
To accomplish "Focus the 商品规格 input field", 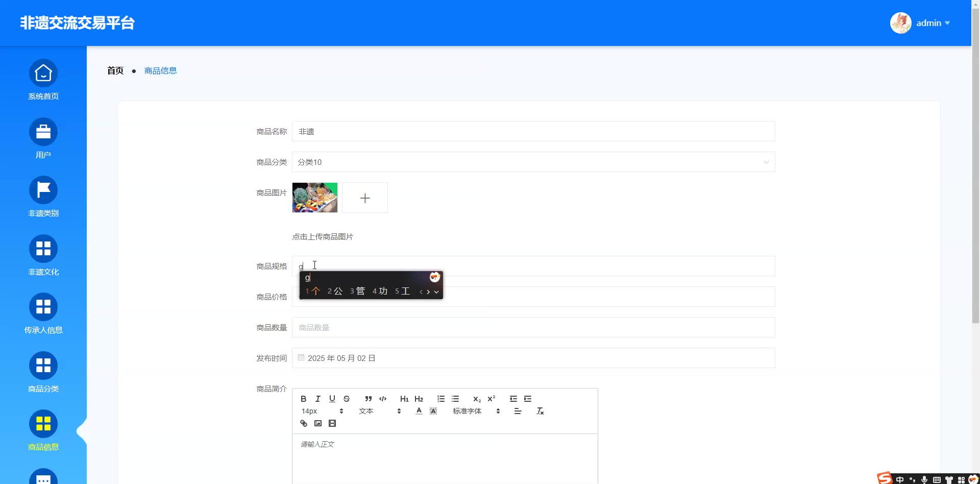I will point(533,266).
